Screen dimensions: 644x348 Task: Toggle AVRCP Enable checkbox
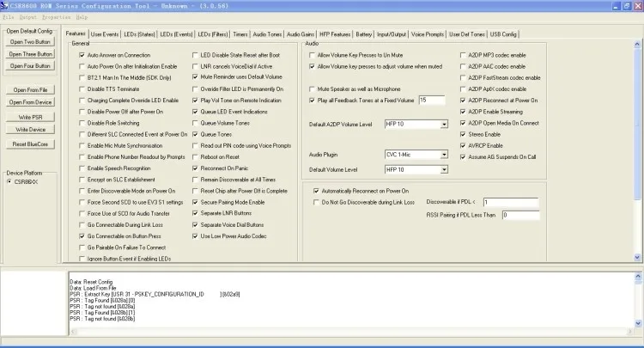[463, 145]
